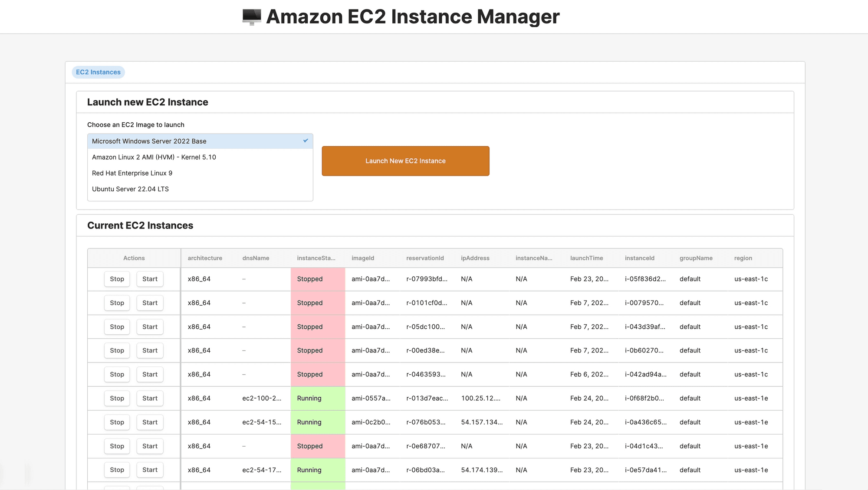This screenshot has width=868, height=490.
Task: Sort by the architecture column header
Action: pyautogui.click(x=205, y=258)
